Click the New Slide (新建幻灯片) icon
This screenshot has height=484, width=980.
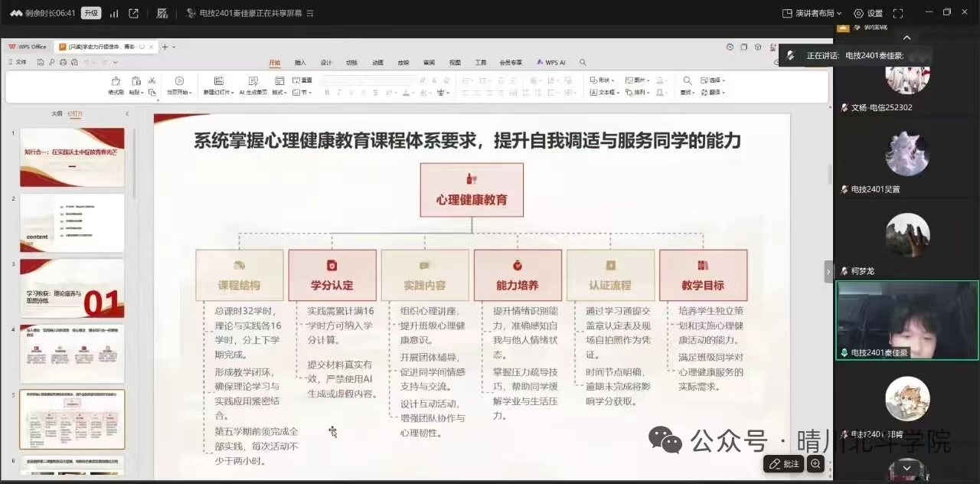pyautogui.click(x=219, y=81)
